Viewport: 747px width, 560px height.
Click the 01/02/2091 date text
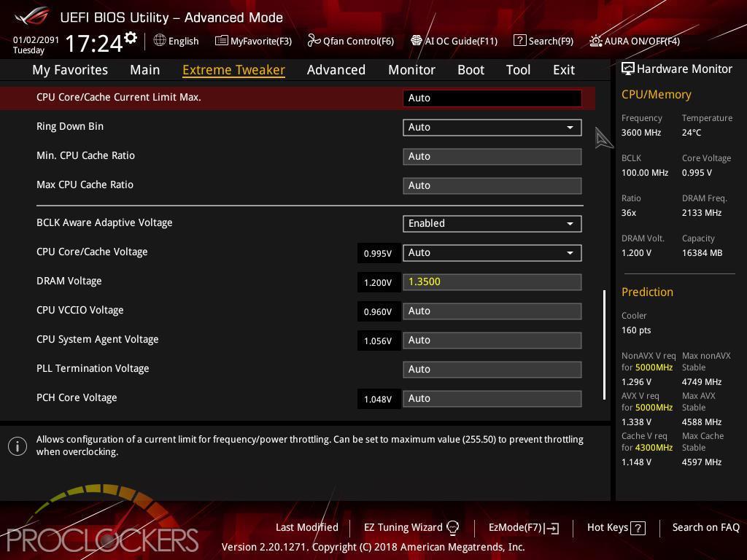click(36, 39)
